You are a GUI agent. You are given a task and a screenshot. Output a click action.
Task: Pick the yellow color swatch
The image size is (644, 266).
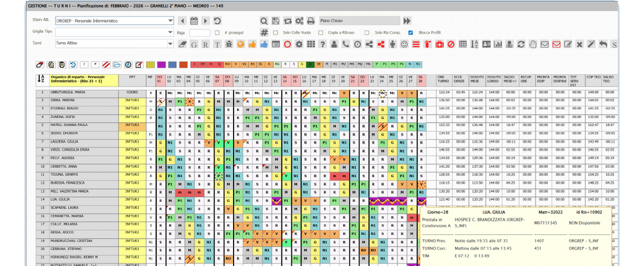click(150, 64)
